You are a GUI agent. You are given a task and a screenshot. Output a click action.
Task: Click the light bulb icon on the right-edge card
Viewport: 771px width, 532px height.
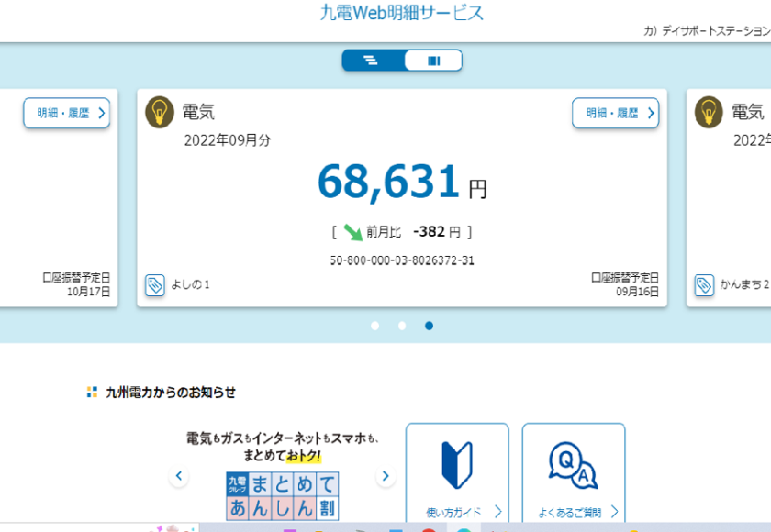(x=709, y=112)
